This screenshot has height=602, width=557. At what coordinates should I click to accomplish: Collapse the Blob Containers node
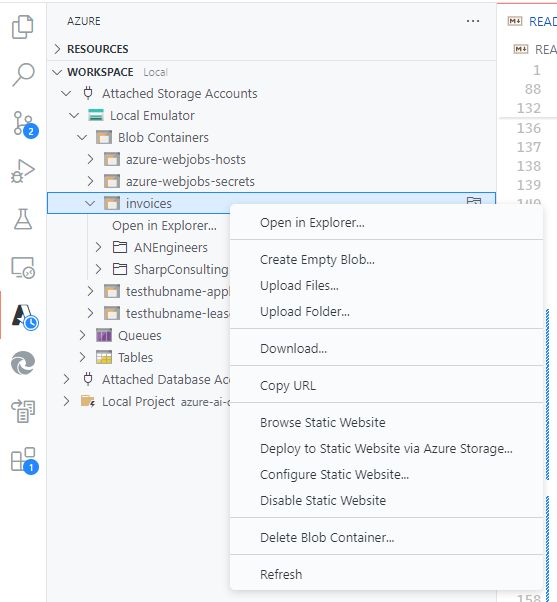(82, 137)
